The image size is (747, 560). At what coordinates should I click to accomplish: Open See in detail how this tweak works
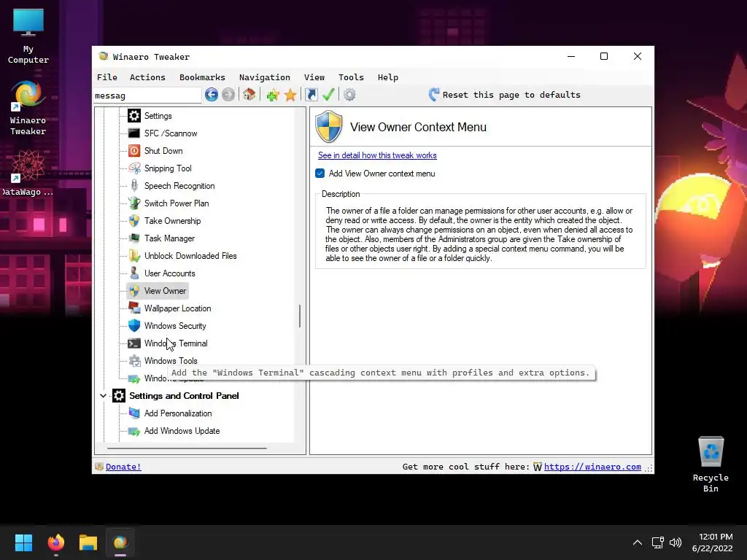[x=377, y=155]
